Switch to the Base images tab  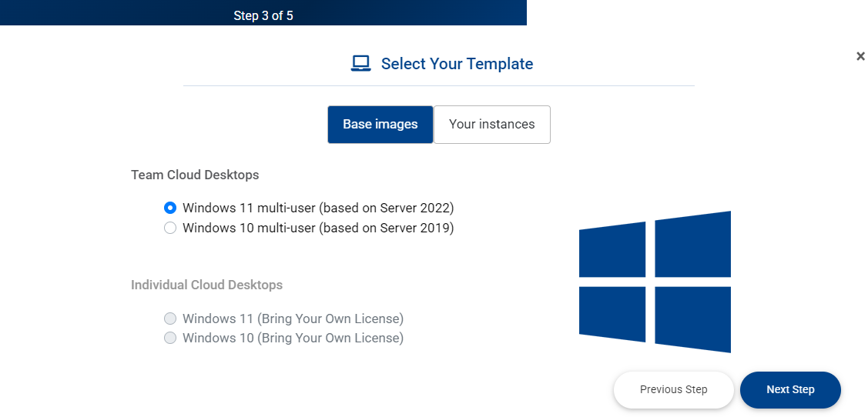point(380,125)
